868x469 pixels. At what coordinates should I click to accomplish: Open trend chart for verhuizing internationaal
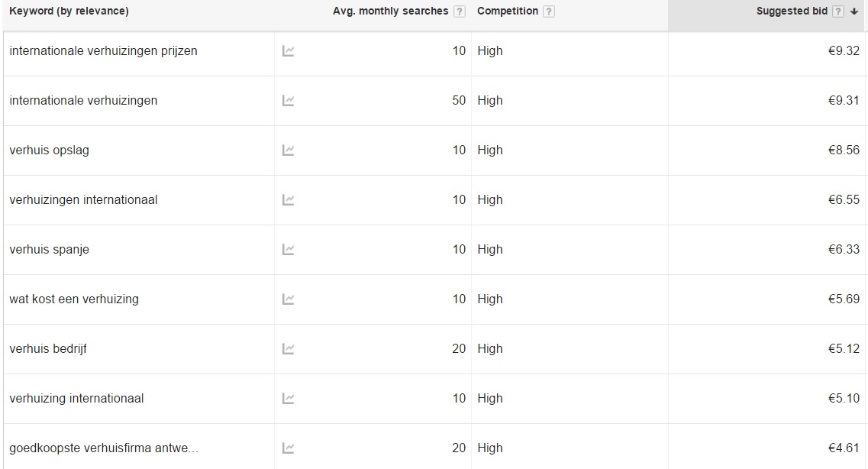[x=288, y=399]
